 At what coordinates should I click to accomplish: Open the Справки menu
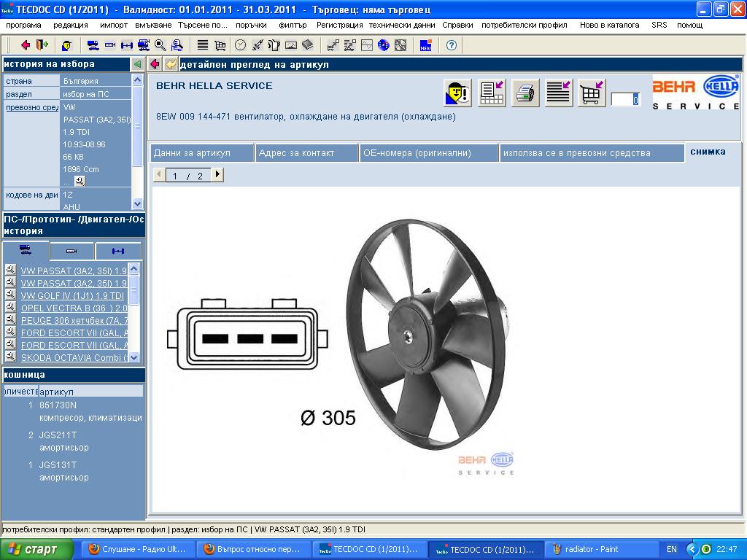click(x=457, y=25)
